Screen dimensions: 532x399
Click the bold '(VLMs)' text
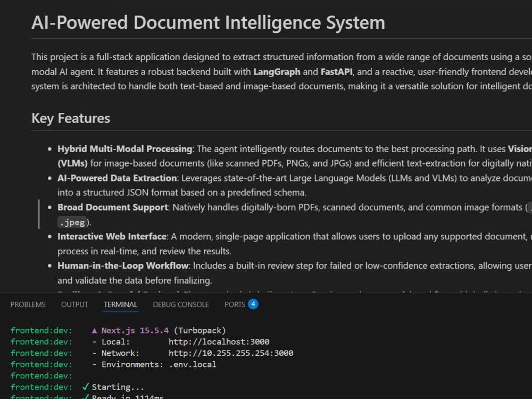[x=72, y=163]
